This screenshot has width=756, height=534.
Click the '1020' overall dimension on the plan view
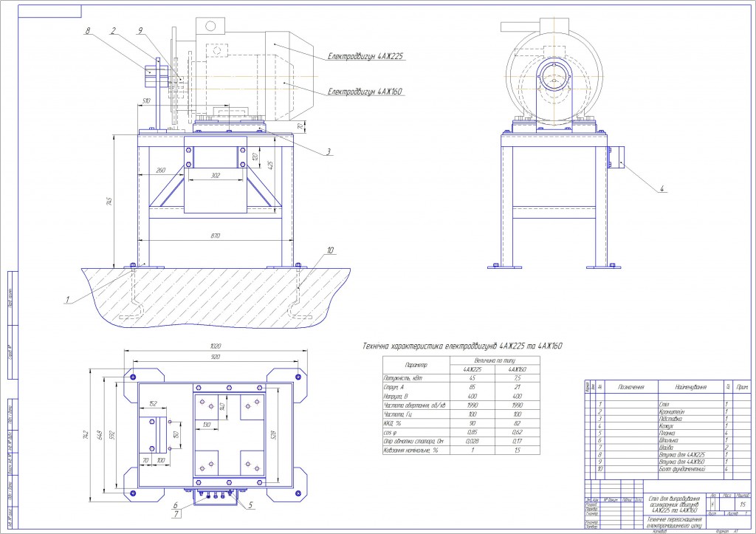click(x=216, y=346)
